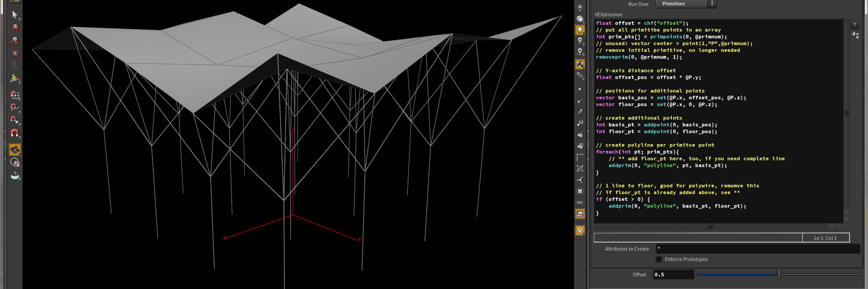The height and width of the screenshot is (289, 868).
Task: Click the ghosted geometry display icon
Action: (x=580, y=76)
